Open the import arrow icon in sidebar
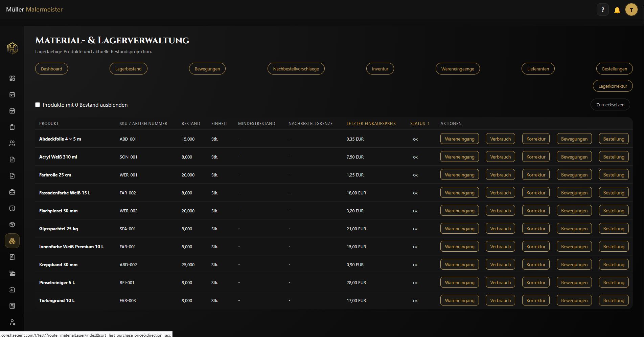The width and height of the screenshot is (644, 337). click(12, 290)
